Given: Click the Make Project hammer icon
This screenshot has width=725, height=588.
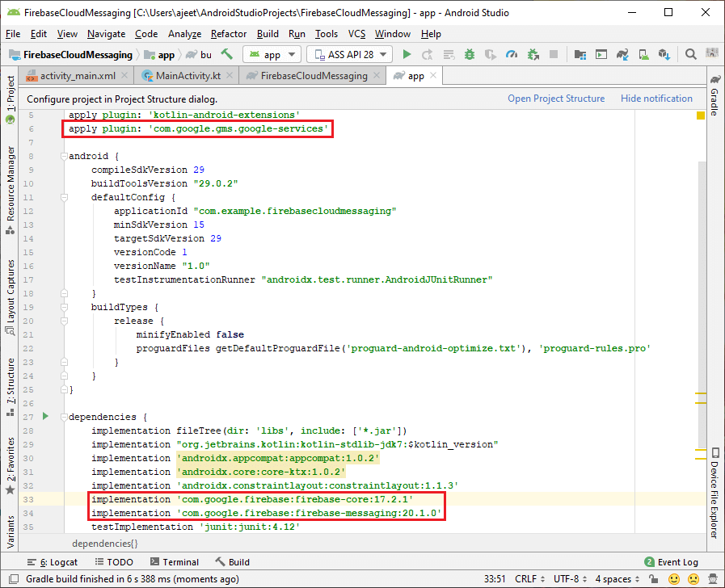Looking at the screenshot, I should pos(226,54).
